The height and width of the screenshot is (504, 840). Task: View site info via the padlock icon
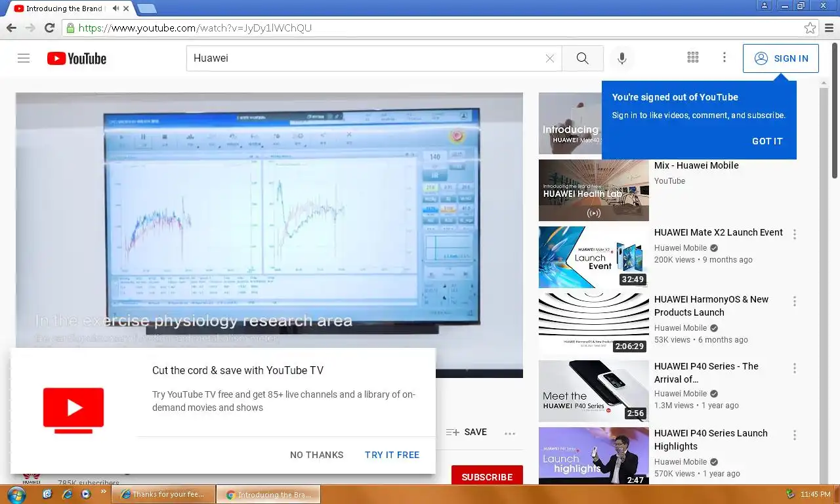[x=70, y=28]
